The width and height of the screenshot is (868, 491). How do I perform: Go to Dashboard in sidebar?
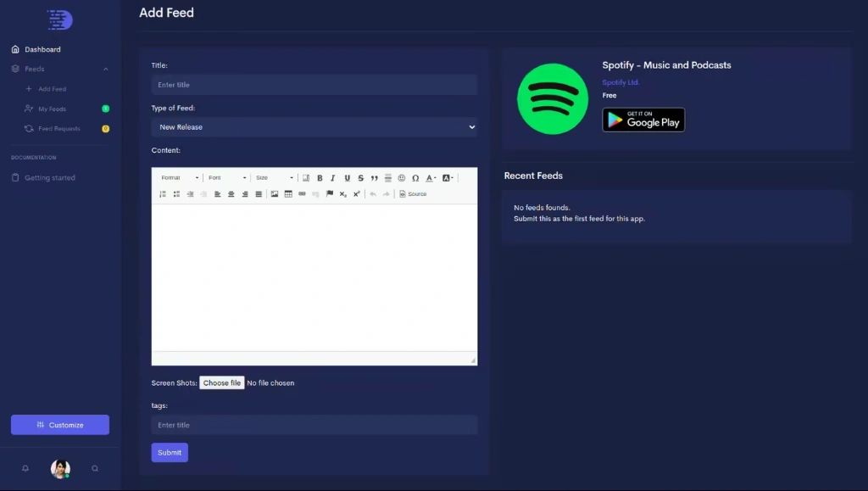coord(42,49)
